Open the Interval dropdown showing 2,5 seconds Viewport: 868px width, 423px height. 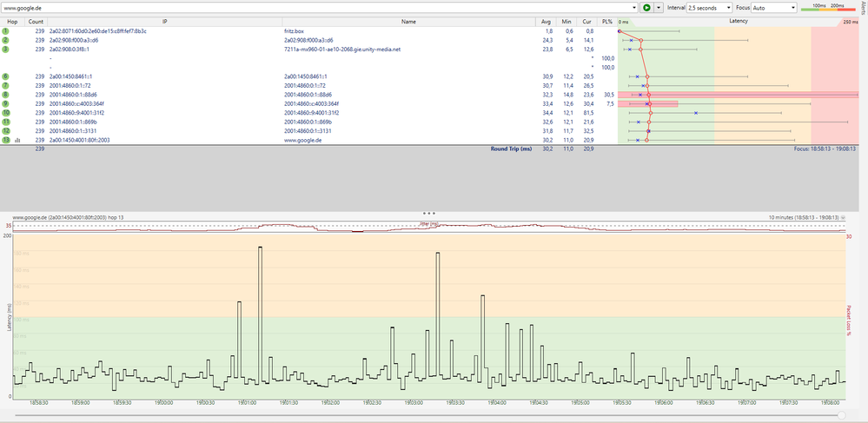(x=709, y=7)
